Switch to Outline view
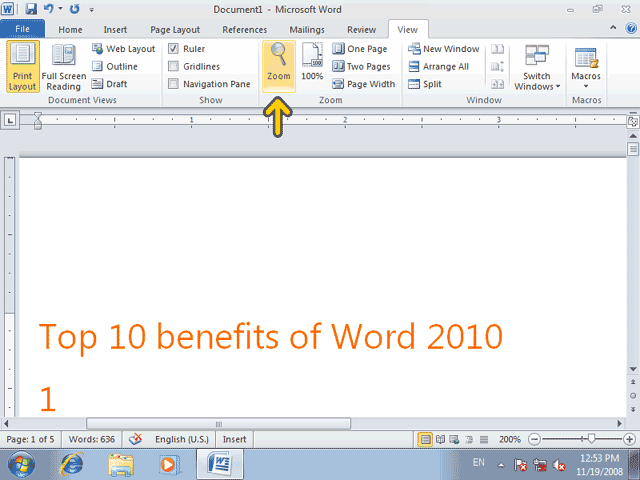The height and width of the screenshot is (480, 640). tap(115, 66)
